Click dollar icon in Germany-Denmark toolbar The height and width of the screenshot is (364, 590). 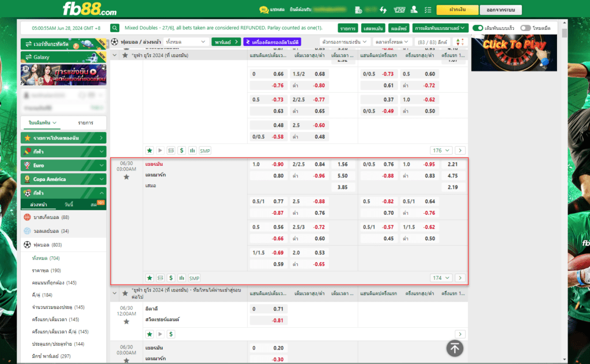point(171,278)
